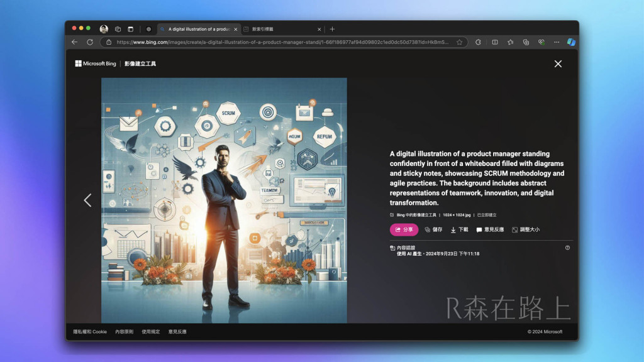
Task: Click the © 2024 Microsoft footer text
Action: tap(545, 332)
